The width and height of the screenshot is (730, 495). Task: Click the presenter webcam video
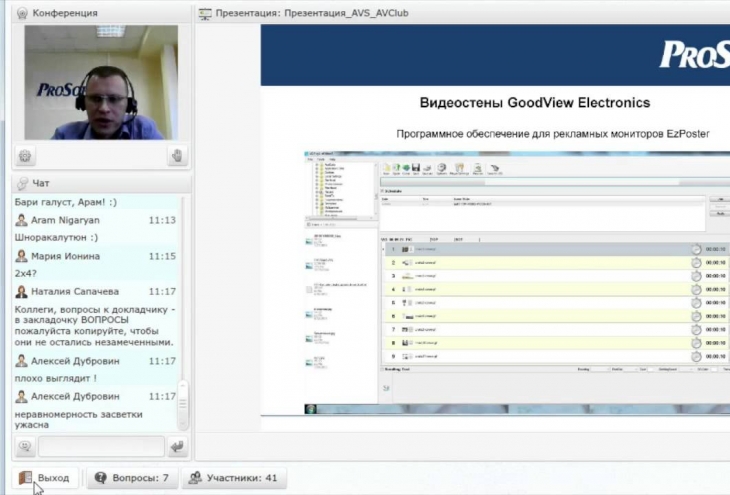coord(101,82)
